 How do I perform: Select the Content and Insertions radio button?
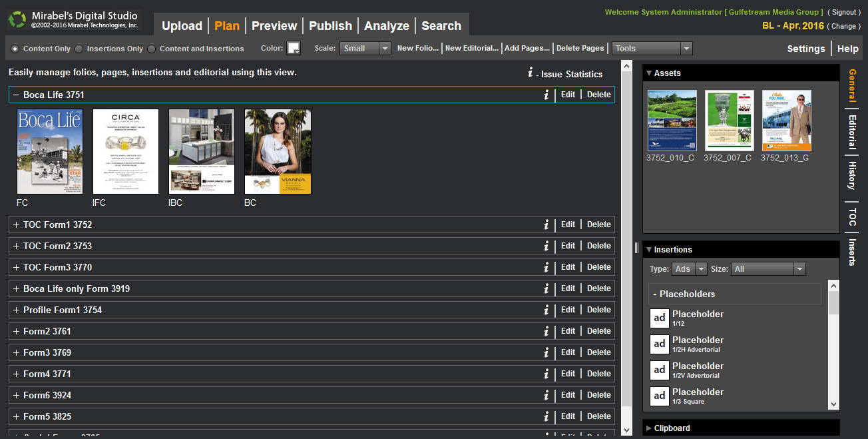tap(151, 48)
